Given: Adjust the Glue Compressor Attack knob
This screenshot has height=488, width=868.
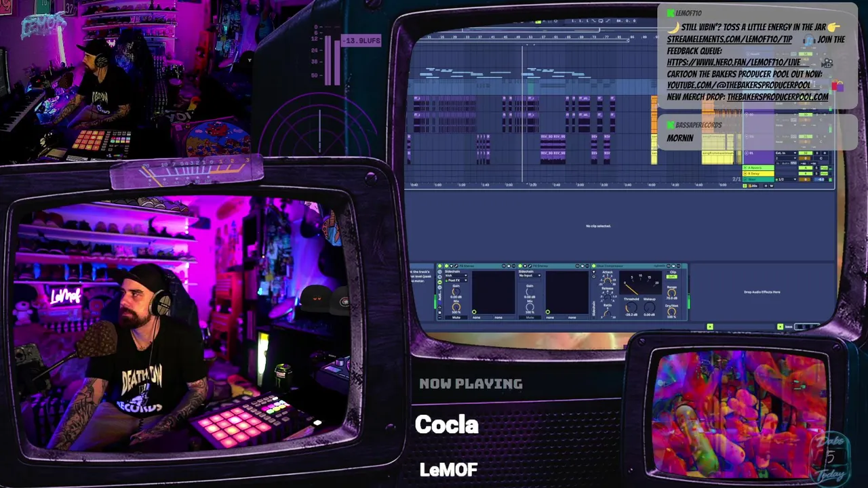Looking at the screenshot, I should point(608,279).
